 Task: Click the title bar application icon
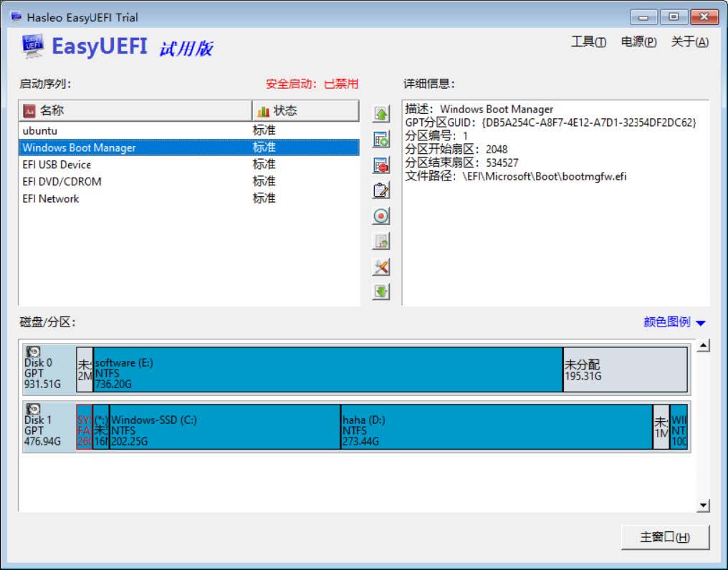point(16,17)
